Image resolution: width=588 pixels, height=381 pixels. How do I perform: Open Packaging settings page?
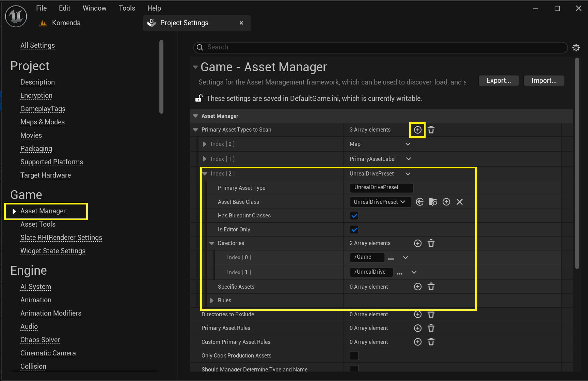coord(36,149)
